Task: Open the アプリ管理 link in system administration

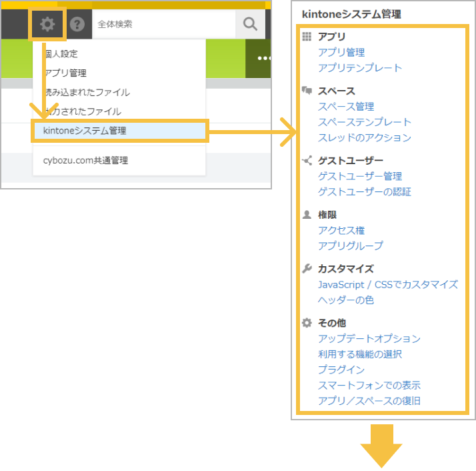Action: 341,52
